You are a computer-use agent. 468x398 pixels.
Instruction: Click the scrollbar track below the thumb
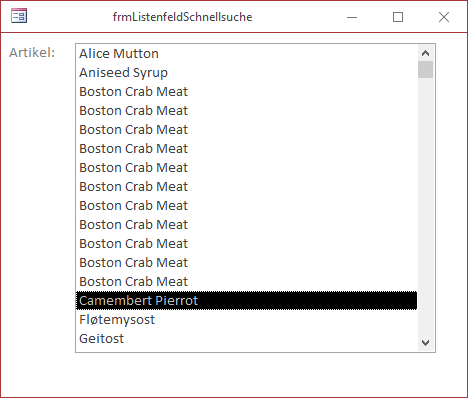tap(425, 207)
